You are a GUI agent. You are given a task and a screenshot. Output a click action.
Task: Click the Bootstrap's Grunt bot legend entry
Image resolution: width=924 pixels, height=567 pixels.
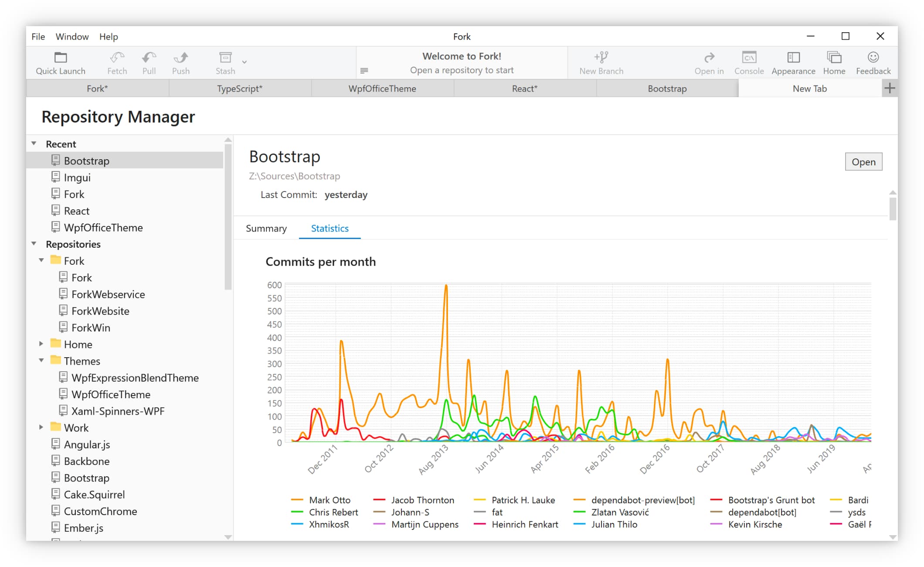pyautogui.click(x=763, y=500)
